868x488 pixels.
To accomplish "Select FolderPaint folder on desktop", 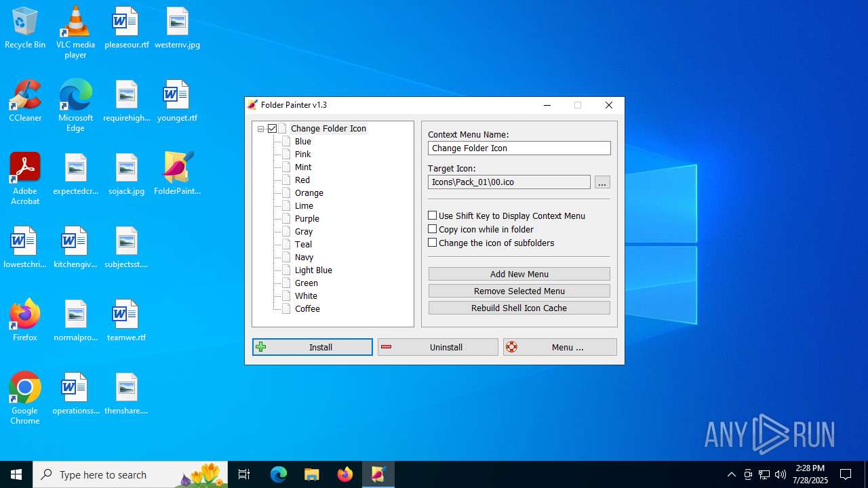I will pyautogui.click(x=177, y=175).
